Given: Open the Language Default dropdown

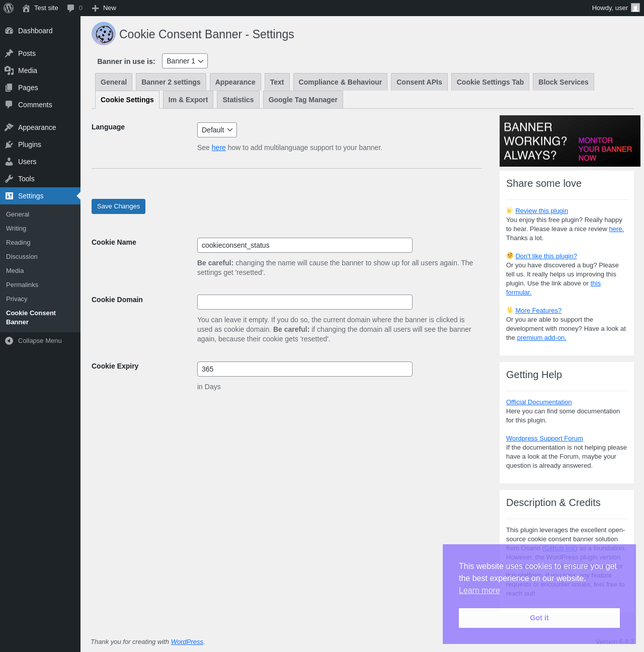Looking at the screenshot, I should point(217,130).
